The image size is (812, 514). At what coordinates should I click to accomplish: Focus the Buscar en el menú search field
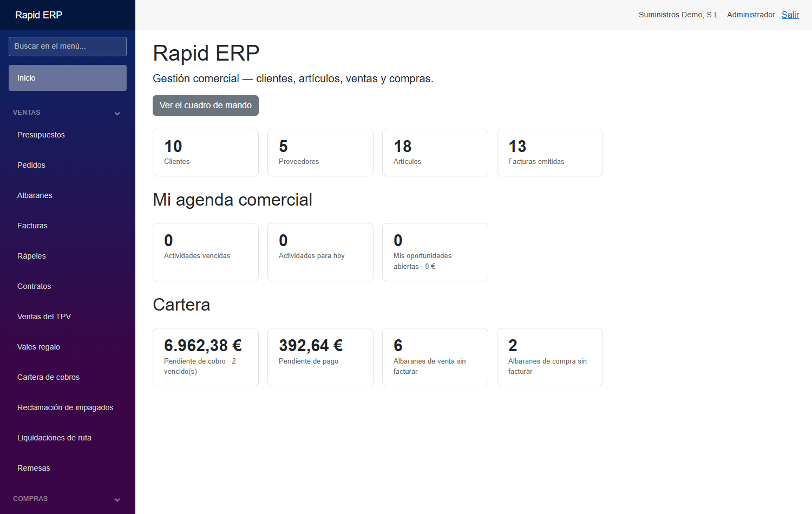click(x=68, y=47)
